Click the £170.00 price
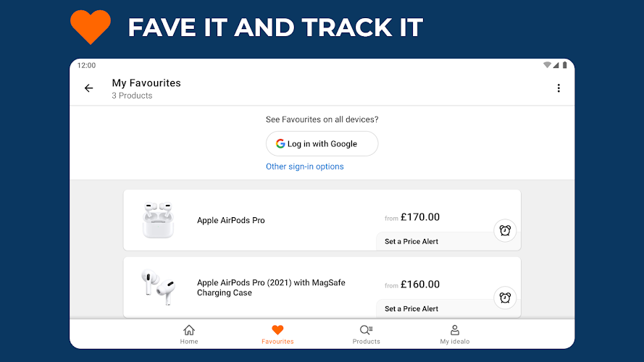Viewport: 644px width, 362px height. click(x=419, y=217)
